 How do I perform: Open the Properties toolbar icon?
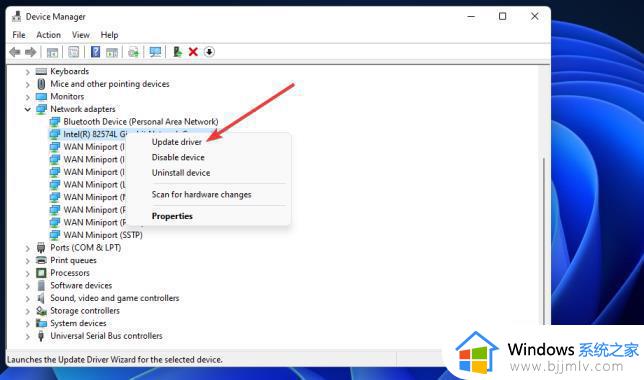coord(74,52)
